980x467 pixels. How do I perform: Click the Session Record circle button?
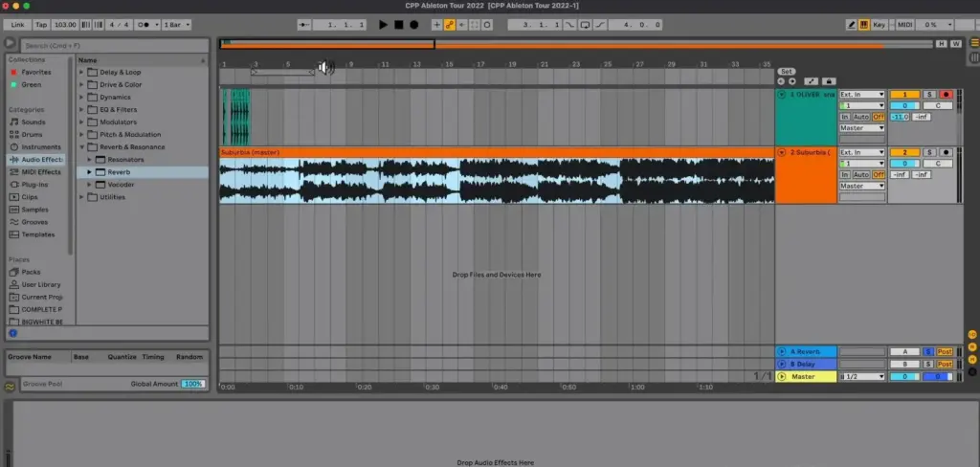tap(487, 24)
